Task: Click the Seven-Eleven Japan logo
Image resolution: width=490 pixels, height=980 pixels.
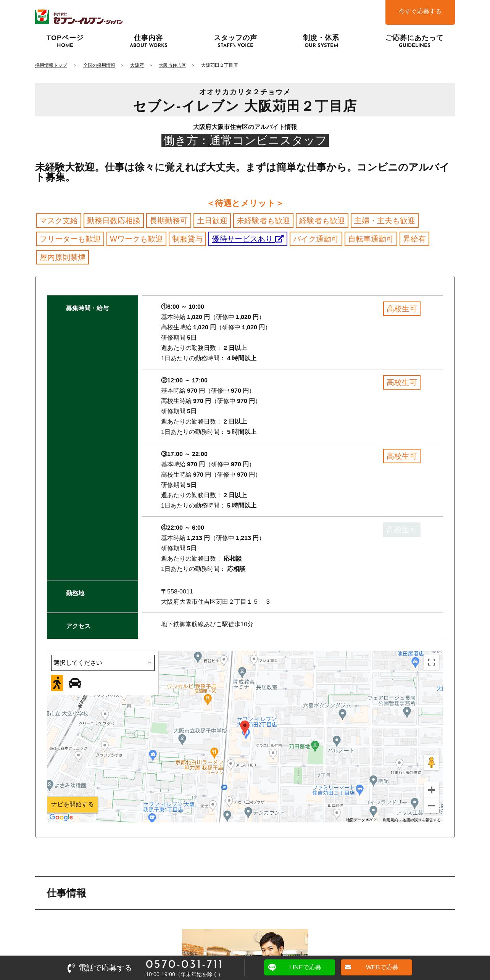Action: (x=79, y=17)
